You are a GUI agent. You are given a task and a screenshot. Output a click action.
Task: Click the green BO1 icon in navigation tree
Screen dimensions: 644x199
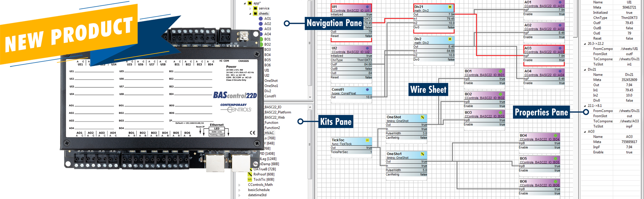(x=261, y=39)
